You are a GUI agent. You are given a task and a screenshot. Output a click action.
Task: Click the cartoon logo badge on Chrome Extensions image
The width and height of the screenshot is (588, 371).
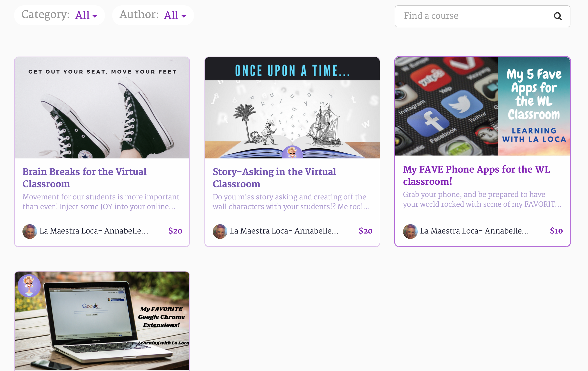pos(29,285)
